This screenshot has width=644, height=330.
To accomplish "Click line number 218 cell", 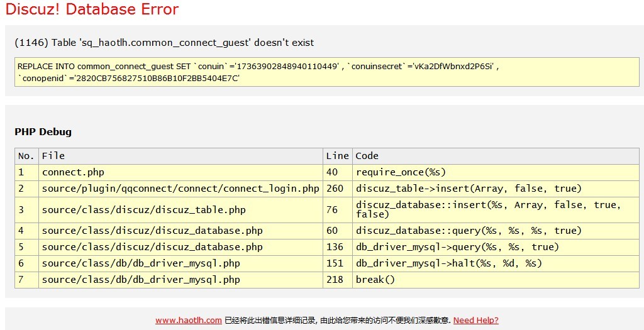I will tap(335, 280).
